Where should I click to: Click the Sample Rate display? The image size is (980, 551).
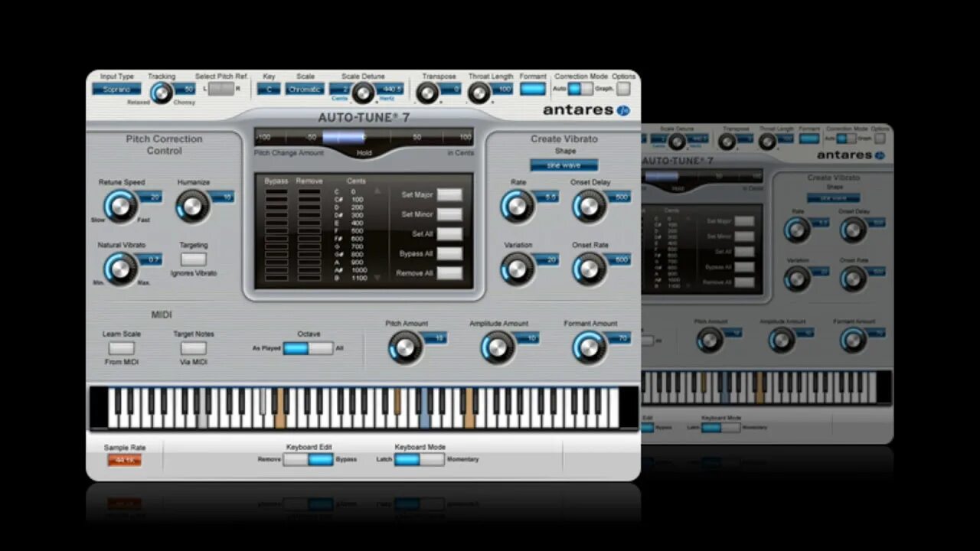point(124,460)
